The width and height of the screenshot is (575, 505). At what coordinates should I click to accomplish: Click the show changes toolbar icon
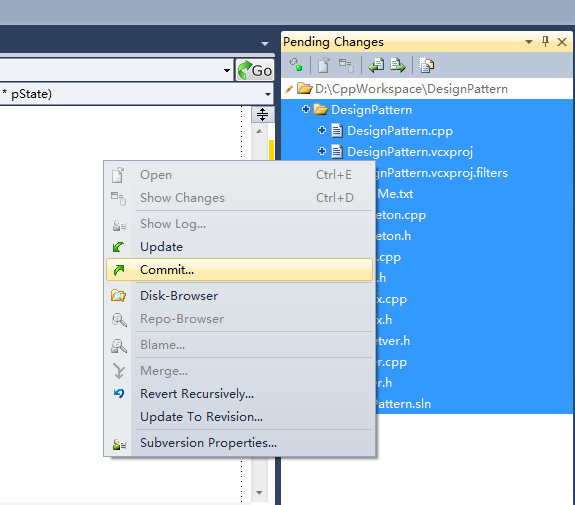pyautogui.click(x=346, y=65)
